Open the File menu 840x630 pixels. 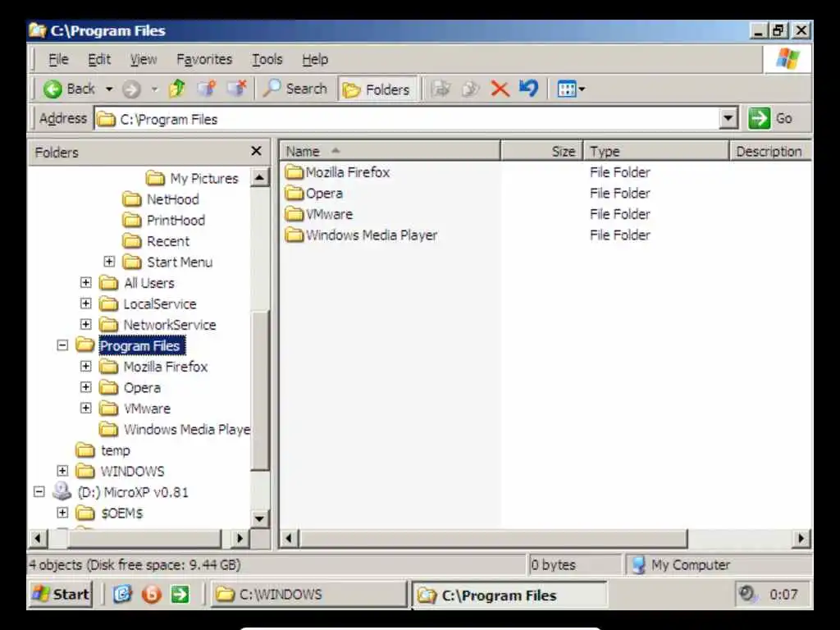[58, 59]
